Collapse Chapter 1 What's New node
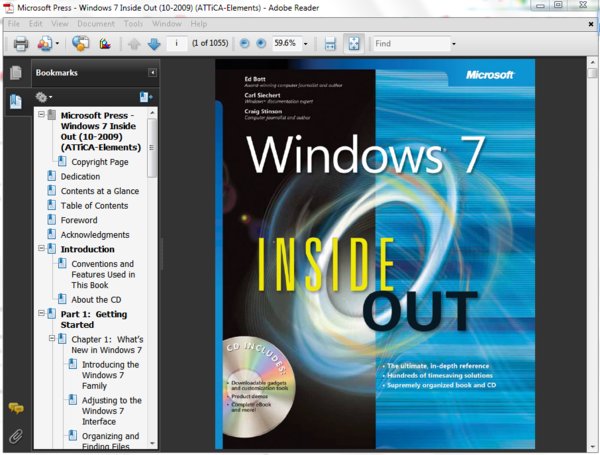600x455 pixels. 52,338
